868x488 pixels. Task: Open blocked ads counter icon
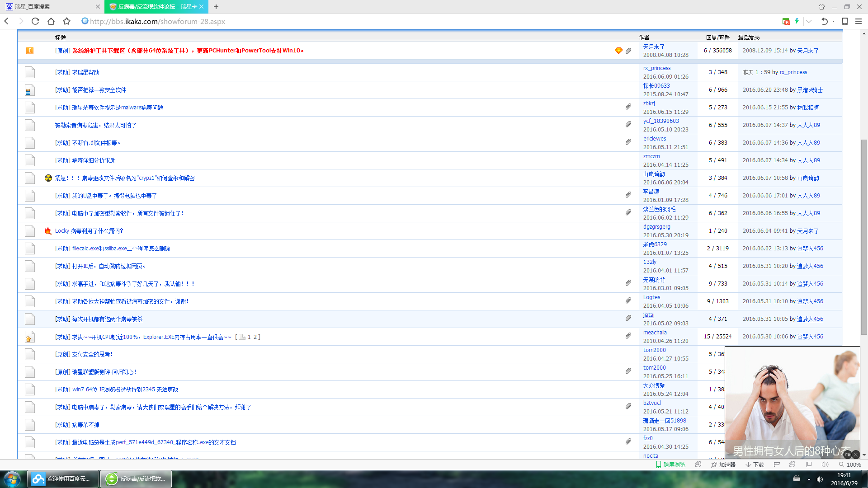786,21
